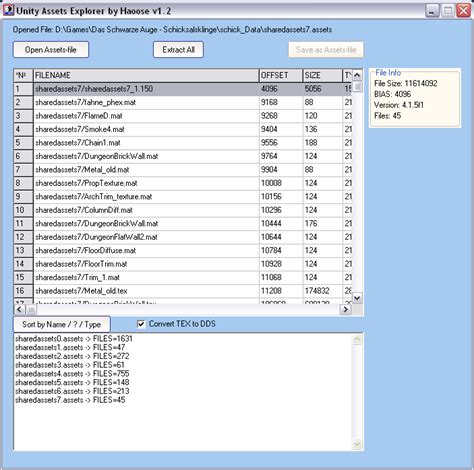
Task: Click log line sharedassets4.assets FILES=755
Action: point(72,374)
